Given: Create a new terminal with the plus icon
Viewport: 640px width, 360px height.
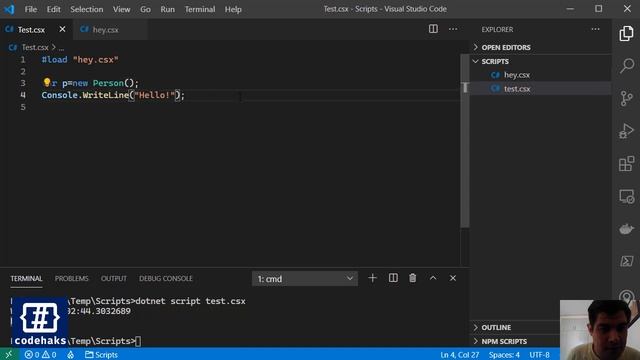Looking at the screenshot, I should [x=372, y=278].
